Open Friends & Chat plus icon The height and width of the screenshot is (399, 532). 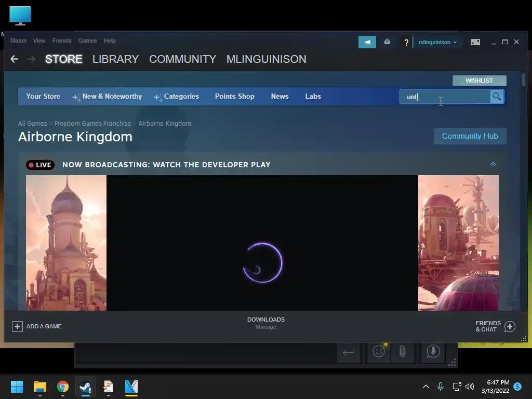[x=510, y=326]
